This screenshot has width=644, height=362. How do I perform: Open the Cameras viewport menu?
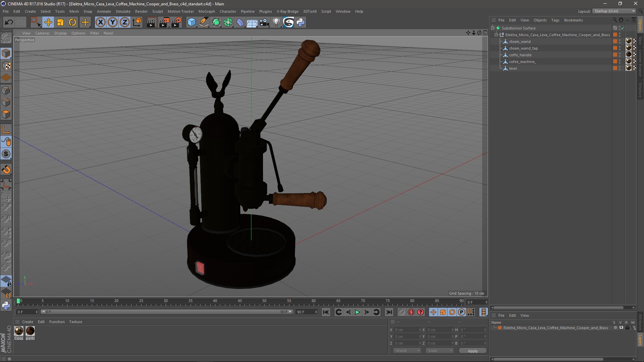coord(42,33)
